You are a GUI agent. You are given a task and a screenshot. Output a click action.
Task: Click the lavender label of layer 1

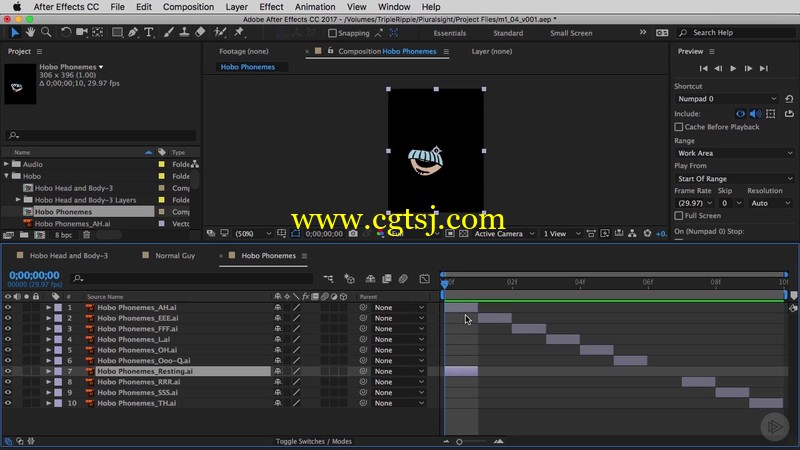(x=58, y=308)
